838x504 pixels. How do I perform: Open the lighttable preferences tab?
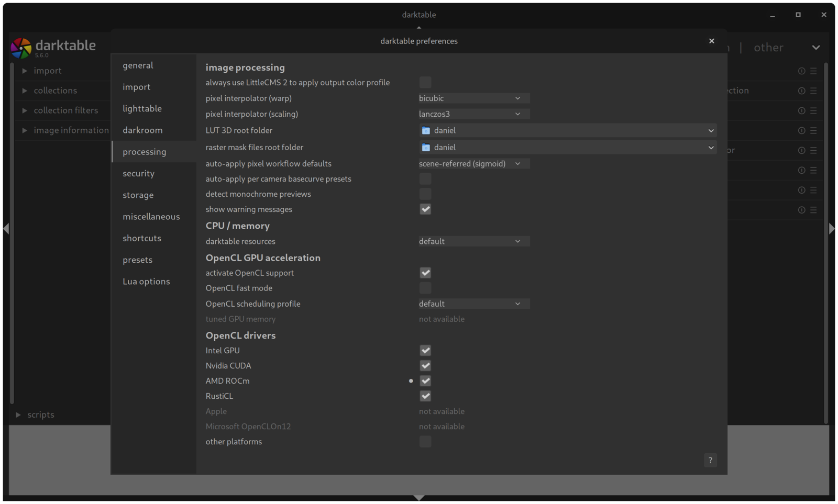154,108
